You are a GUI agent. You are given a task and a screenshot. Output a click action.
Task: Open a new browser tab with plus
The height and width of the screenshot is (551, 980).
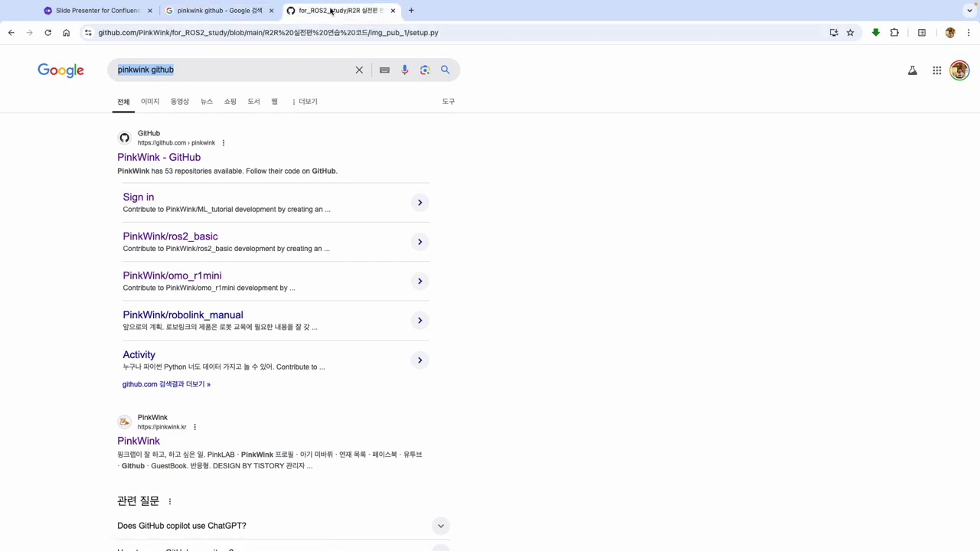[x=411, y=11]
